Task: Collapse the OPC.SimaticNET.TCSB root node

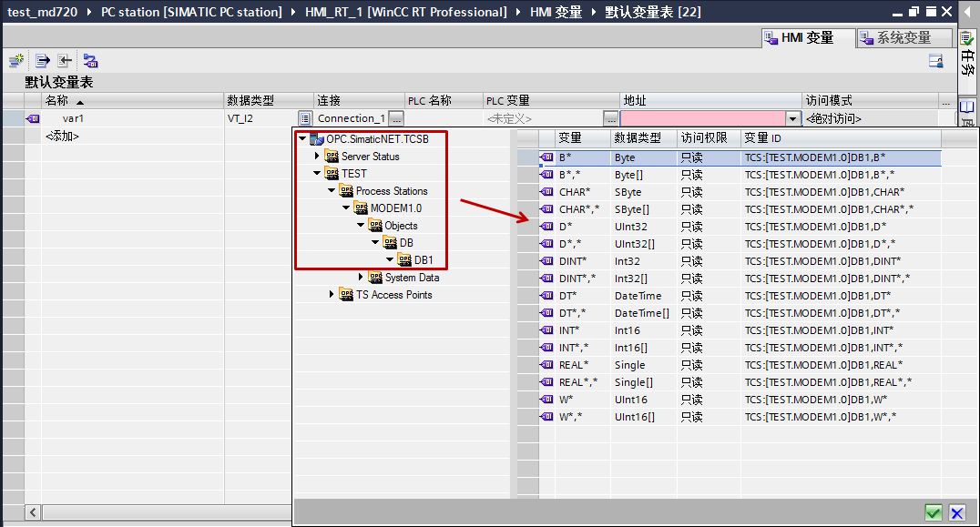Action: (302, 138)
